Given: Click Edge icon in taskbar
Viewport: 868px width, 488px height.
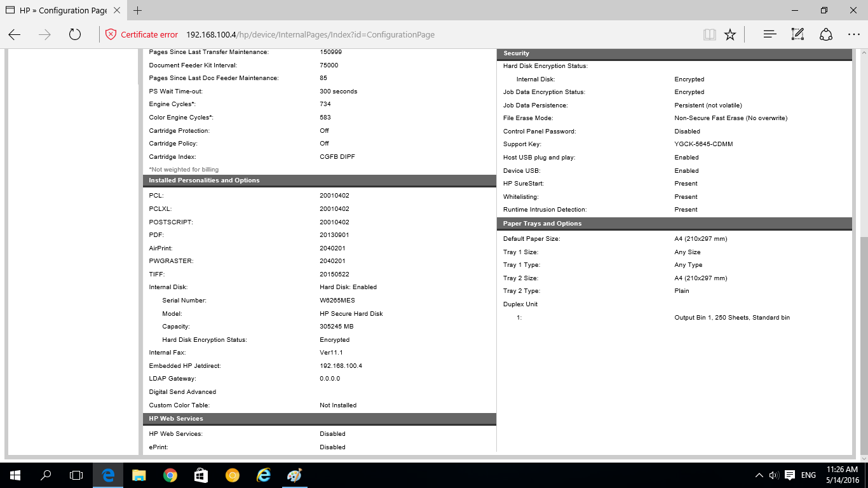Looking at the screenshot, I should coord(108,475).
